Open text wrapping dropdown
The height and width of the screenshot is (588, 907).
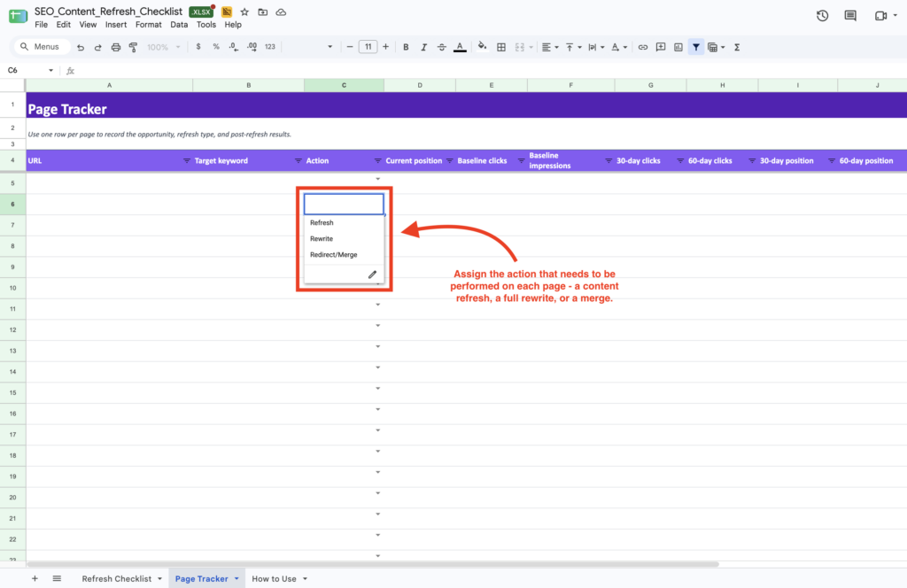coord(596,48)
